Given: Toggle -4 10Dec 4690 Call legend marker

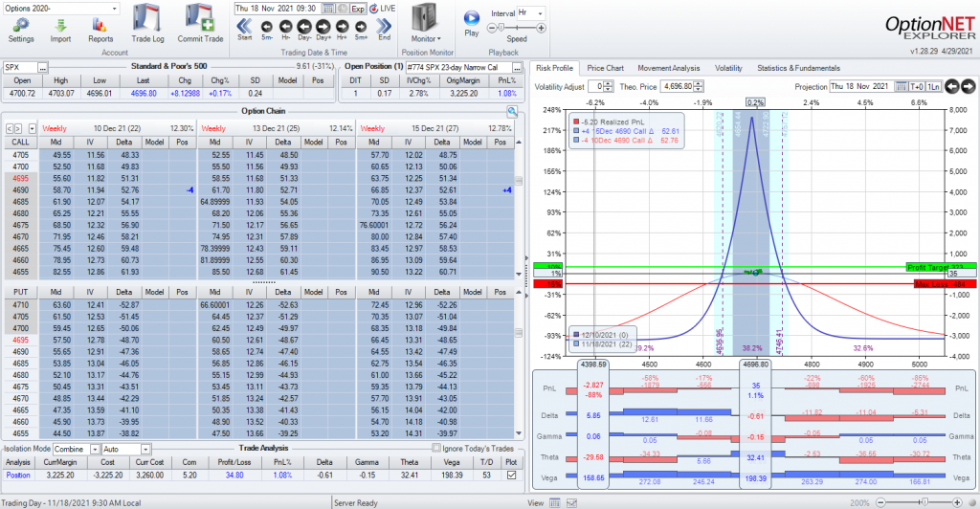Looking at the screenshot, I should (576, 141).
